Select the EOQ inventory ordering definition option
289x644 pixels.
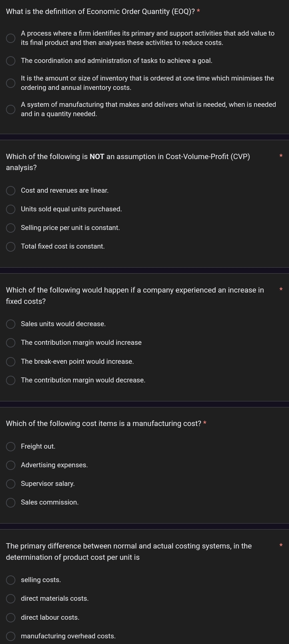tap(11, 83)
